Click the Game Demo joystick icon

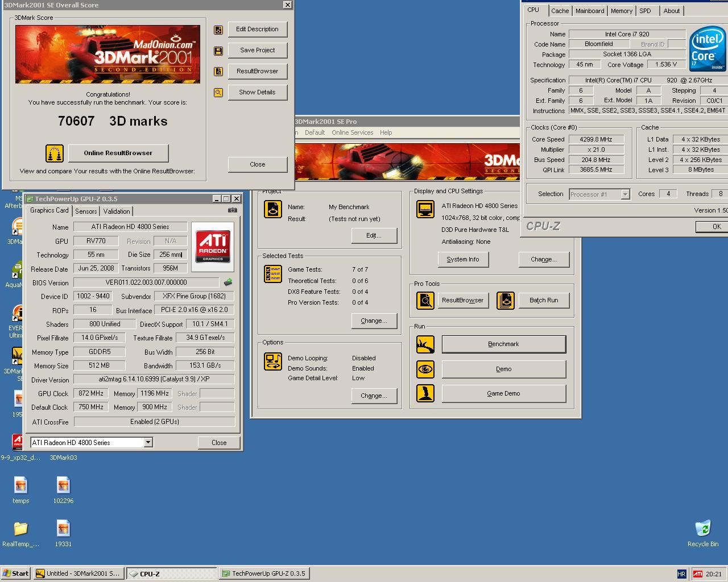(425, 393)
